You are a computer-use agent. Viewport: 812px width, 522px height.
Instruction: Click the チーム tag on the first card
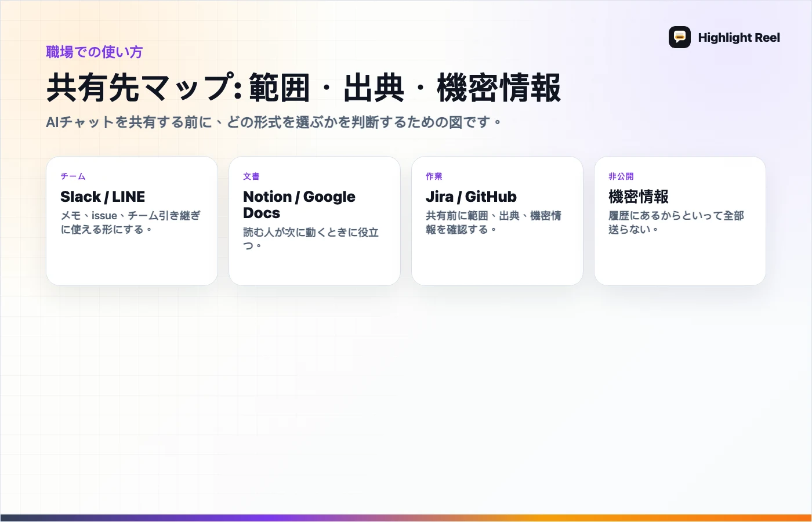coord(73,176)
